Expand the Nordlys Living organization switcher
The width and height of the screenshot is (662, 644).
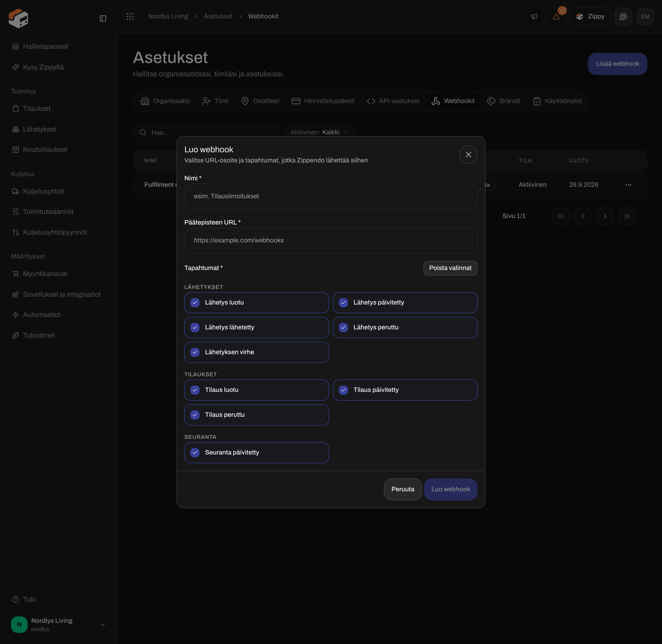click(x=59, y=624)
